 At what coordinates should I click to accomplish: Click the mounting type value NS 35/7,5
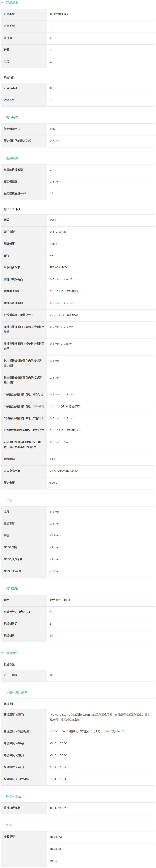click(56, 837)
